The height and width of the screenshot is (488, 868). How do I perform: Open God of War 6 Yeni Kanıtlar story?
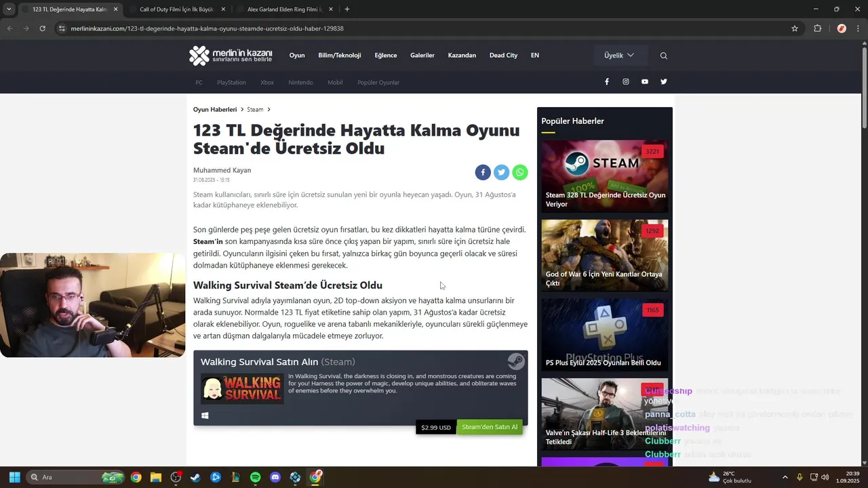pyautogui.click(x=605, y=256)
